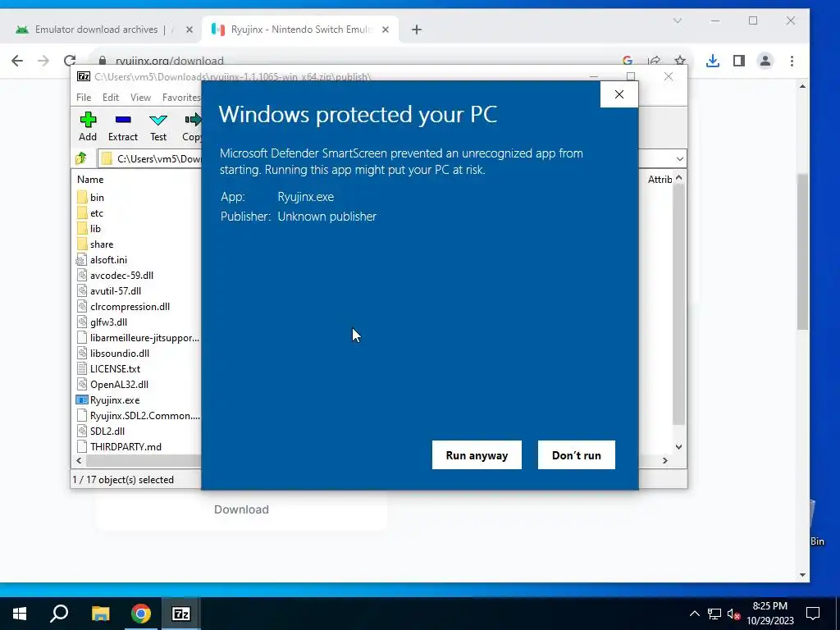Viewport: 840px width, 630px height.
Task: Bookmark this page with star icon
Action: tap(680, 61)
